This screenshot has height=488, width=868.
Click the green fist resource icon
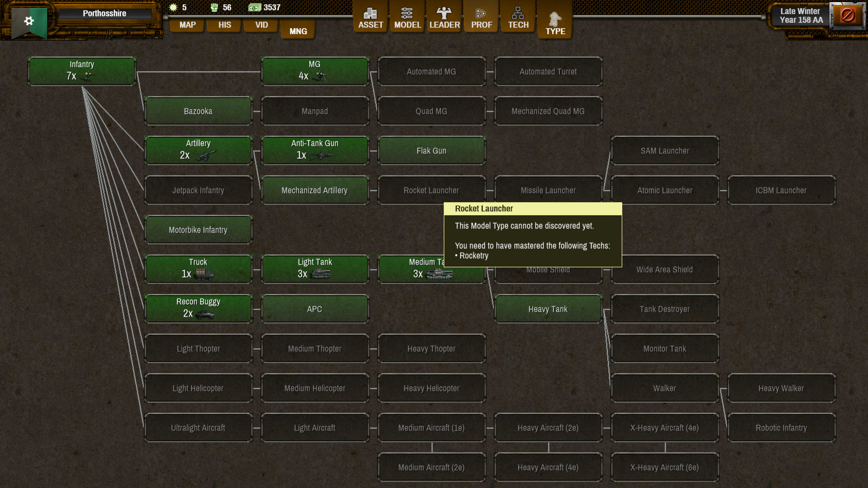pyautogui.click(x=214, y=7)
